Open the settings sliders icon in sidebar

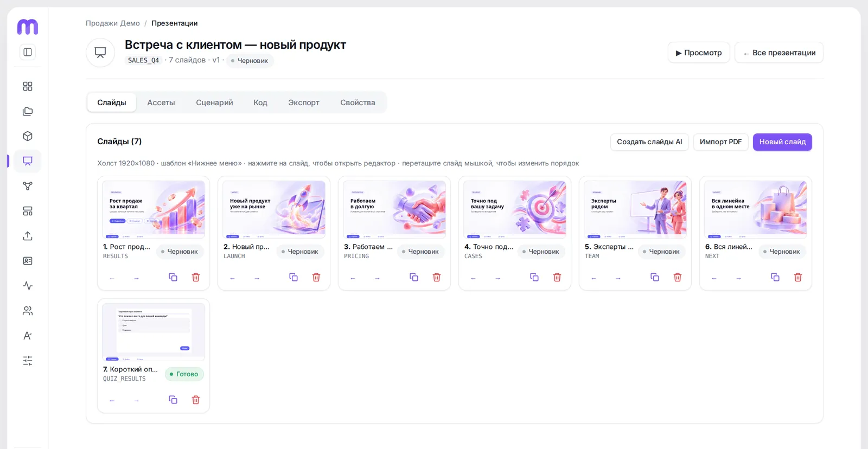pos(28,361)
